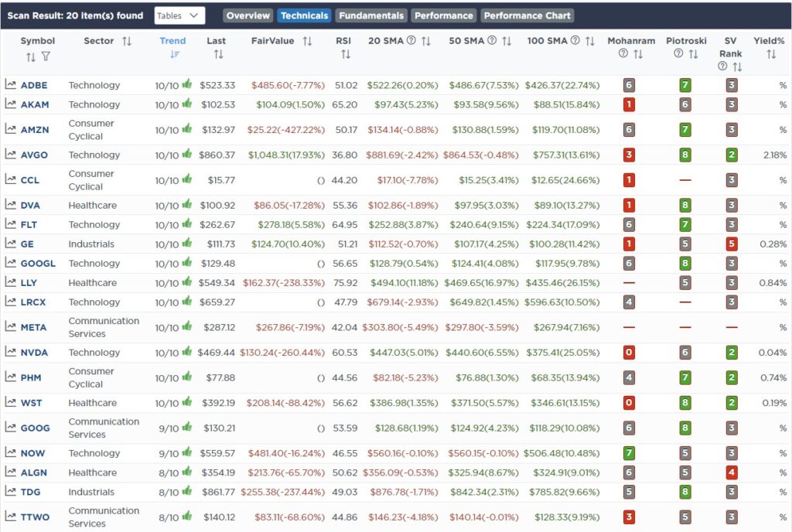Open chart icon beside ADBE
Image resolution: width=792 pixels, height=532 pixels.
click(x=10, y=84)
